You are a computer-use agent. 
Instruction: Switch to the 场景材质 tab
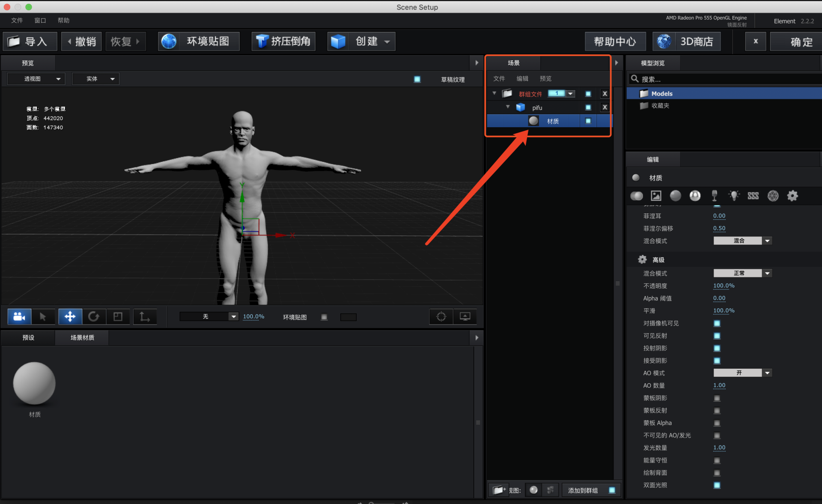coord(82,337)
